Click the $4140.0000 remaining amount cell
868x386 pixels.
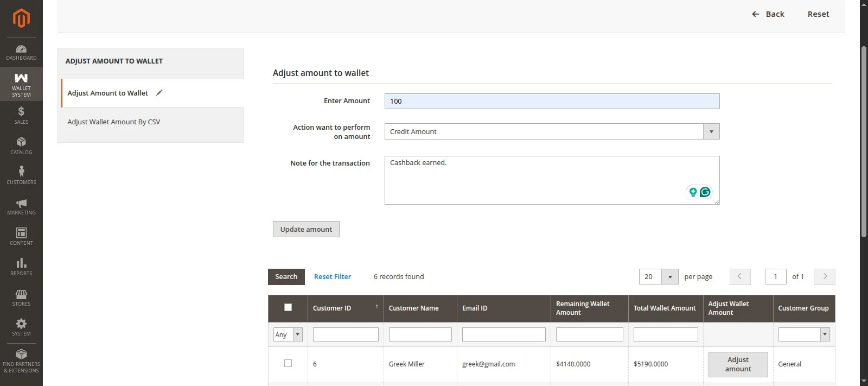coord(573,364)
